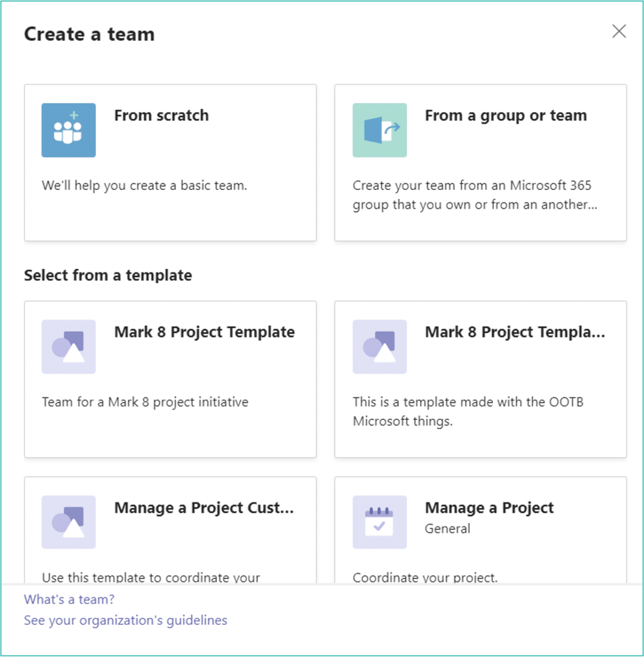The image size is (644, 657).
Task: Choose the From scratch option
Action: [x=170, y=162]
